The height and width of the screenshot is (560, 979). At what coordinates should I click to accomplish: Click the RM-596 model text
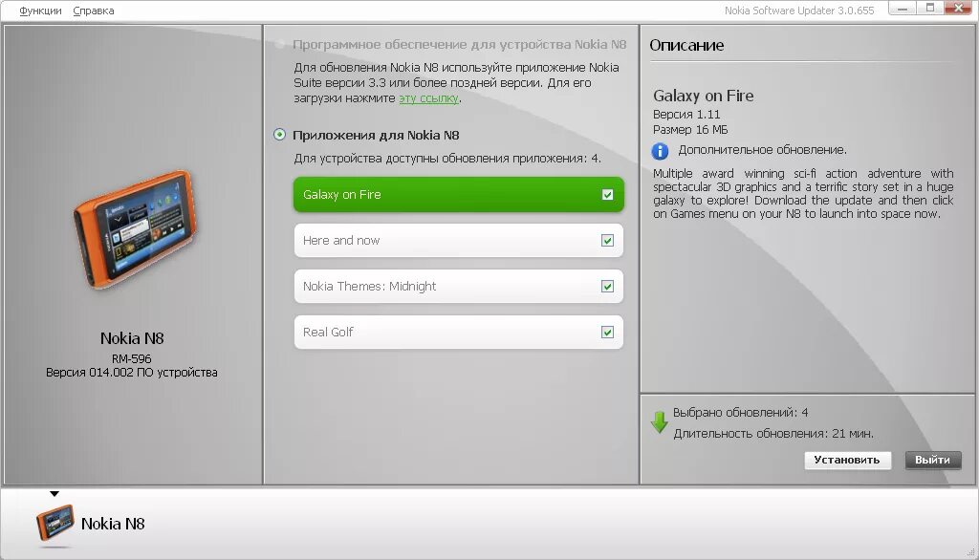point(132,359)
